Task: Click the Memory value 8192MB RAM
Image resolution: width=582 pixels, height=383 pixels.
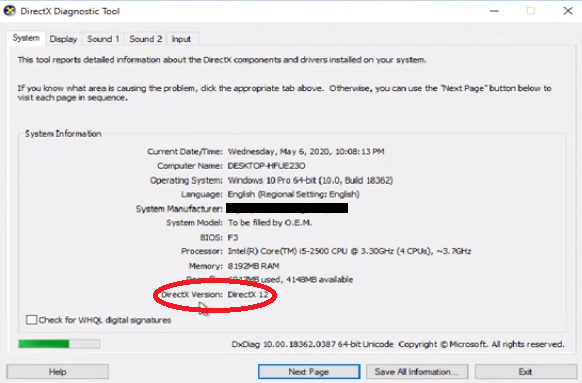Action: 254,266
